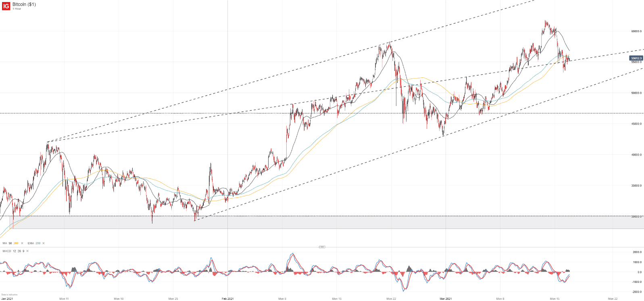Screen dimensions: 644x301
Task: Click the 55000.0 price axis label
Action: (x=636, y=62)
